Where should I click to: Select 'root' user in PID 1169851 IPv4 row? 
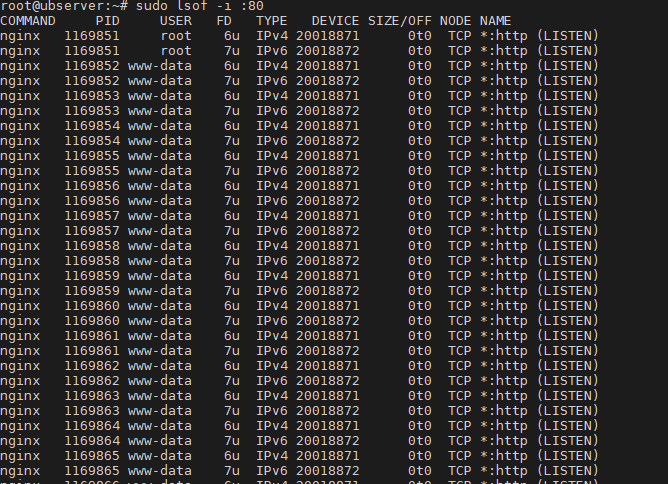(176, 36)
